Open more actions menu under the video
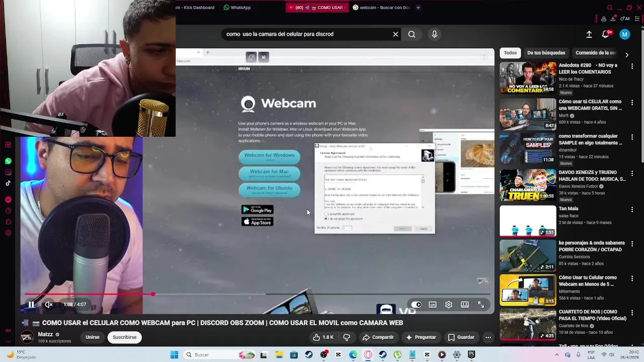644x362 pixels. 488,337
